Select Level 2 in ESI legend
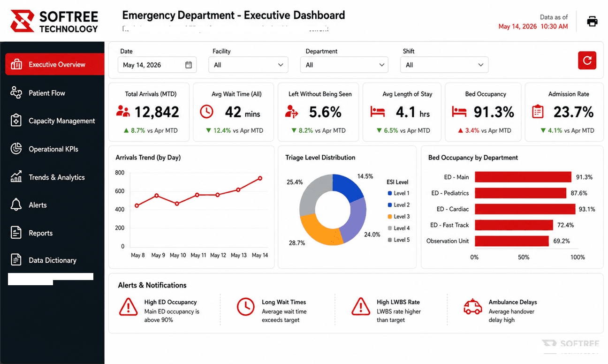This screenshot has height=364, width=608. [x=399, y=205]
